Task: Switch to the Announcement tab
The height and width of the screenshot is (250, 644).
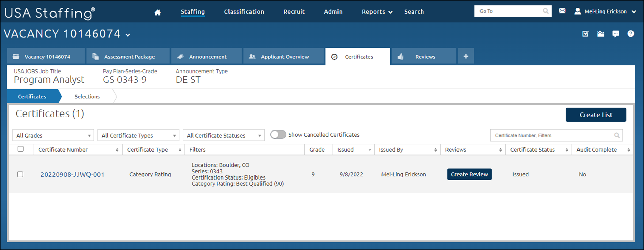Action: point(206,56)
